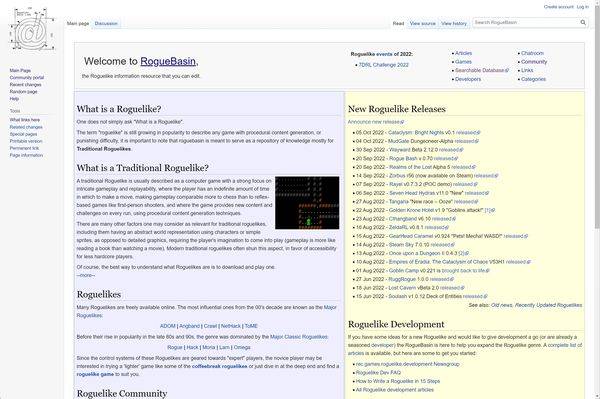Screen dimensions: 600x399
Task: Click Announce new release link
Action: point(375,122)
